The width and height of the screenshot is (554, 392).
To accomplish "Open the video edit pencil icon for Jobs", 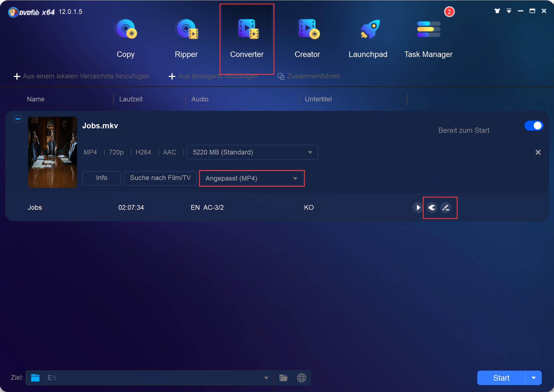I will pos(446,208).
